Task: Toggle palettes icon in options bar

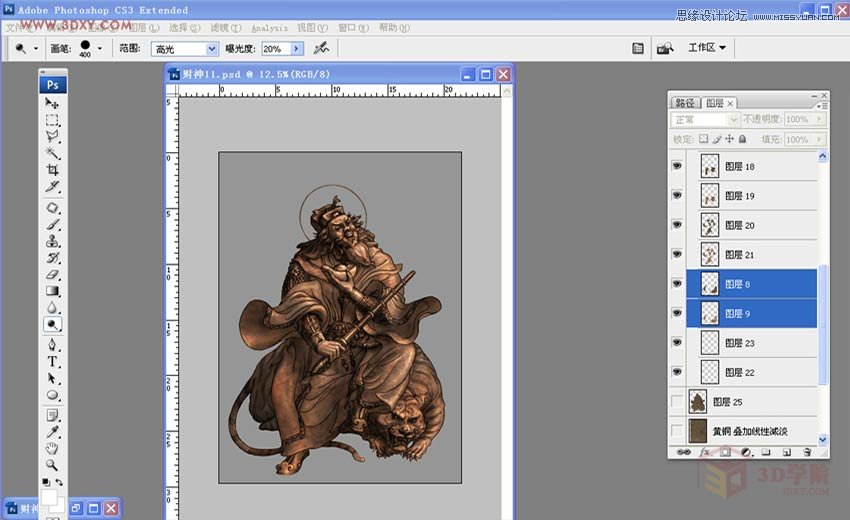Action: tap(638, 48)
